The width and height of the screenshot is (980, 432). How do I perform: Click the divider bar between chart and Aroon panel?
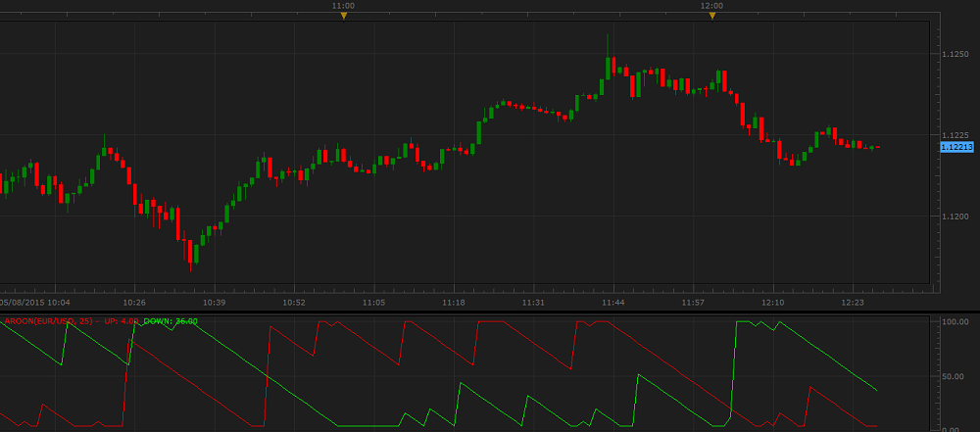pyautogui.click(x=490, y=312)
